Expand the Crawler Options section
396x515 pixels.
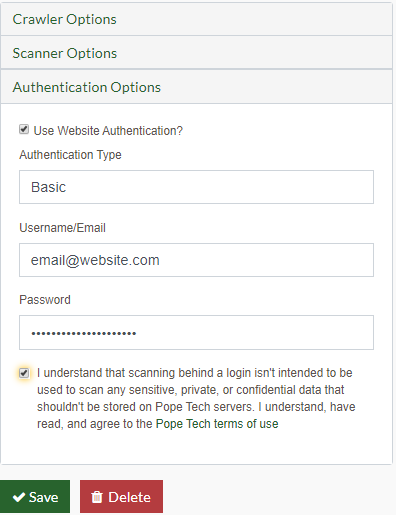coord(196,19)
